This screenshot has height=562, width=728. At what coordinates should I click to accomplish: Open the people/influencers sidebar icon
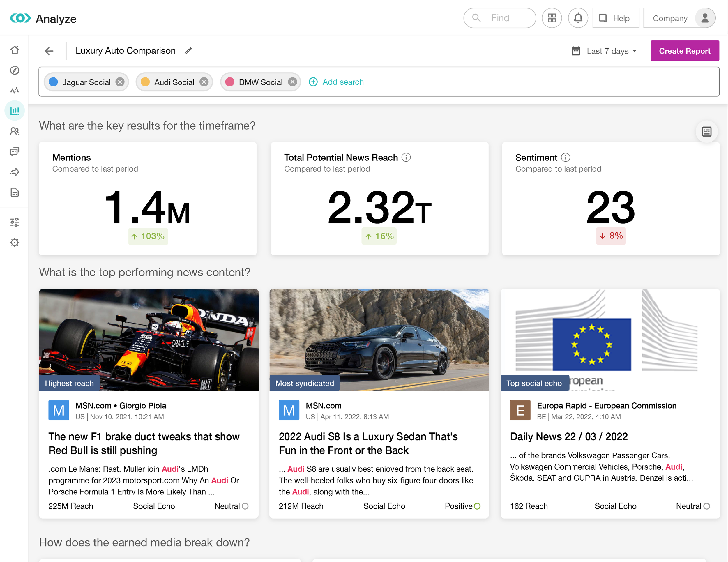coord(14,131)
